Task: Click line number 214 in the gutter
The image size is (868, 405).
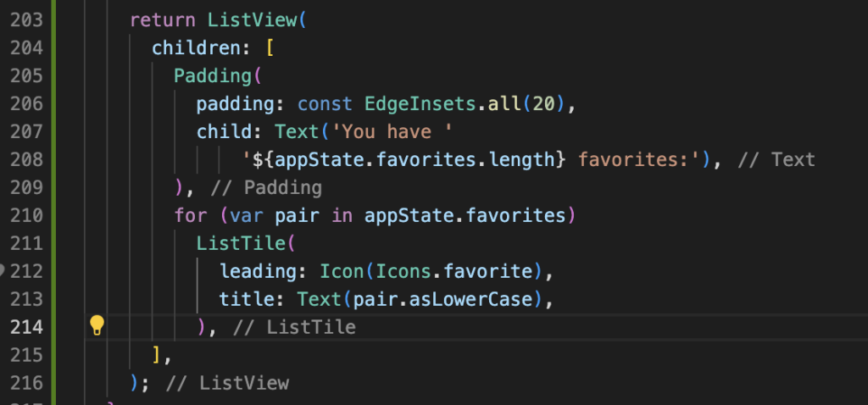Action: point(26,326)
